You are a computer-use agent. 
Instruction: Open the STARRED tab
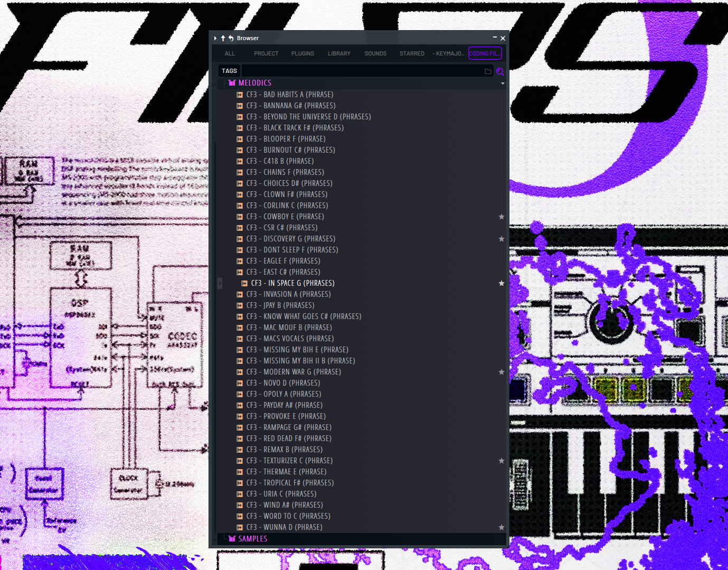point(412,53)
